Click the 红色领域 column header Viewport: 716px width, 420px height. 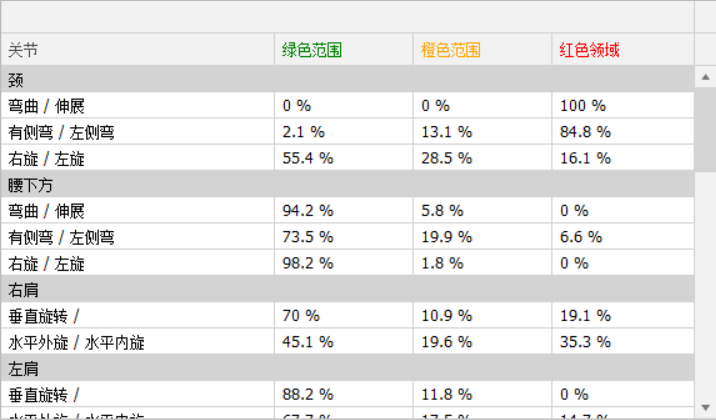590,50
